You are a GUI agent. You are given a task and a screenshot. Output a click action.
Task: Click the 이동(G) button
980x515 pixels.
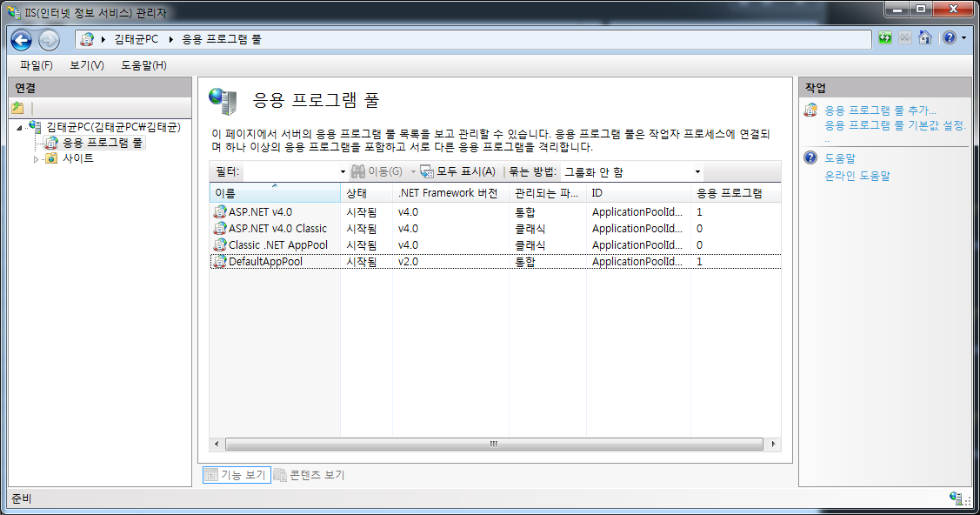pos(377,171)
